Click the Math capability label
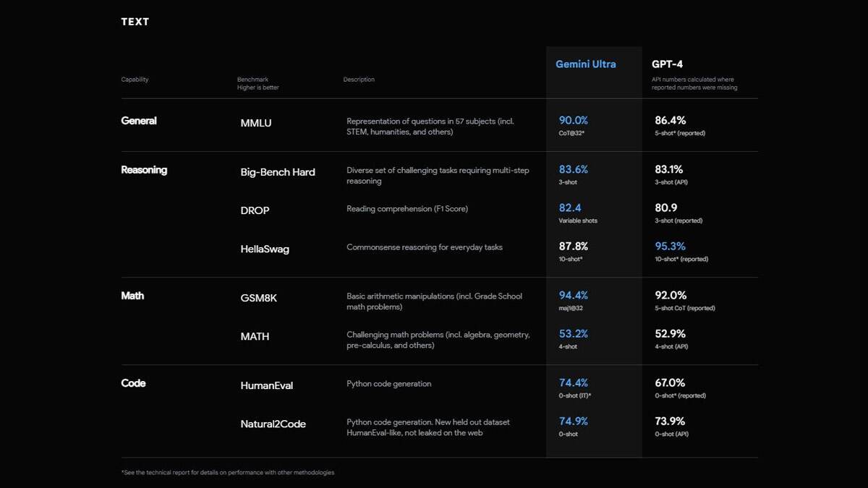868x488 pixels. (132, 296)
